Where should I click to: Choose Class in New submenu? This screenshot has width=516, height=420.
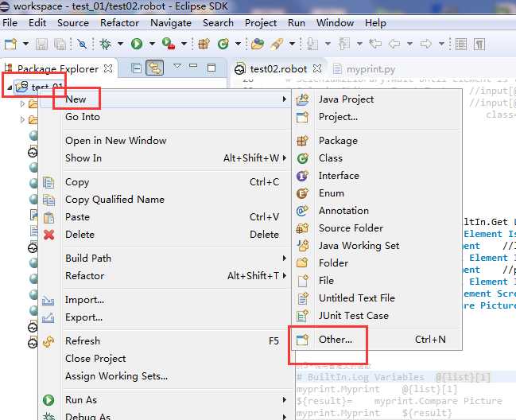377,158
